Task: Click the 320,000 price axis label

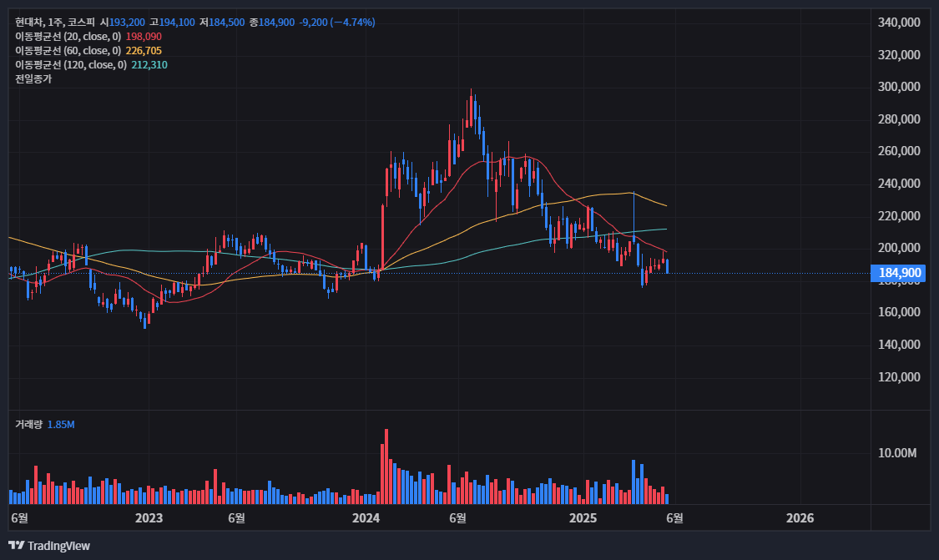Action: point(899,55)
